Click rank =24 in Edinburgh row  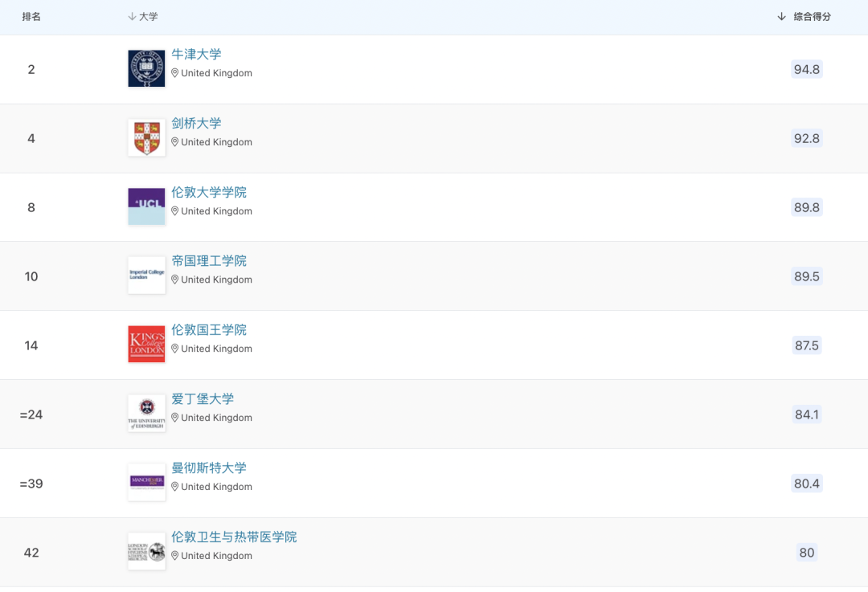(31, 414)
